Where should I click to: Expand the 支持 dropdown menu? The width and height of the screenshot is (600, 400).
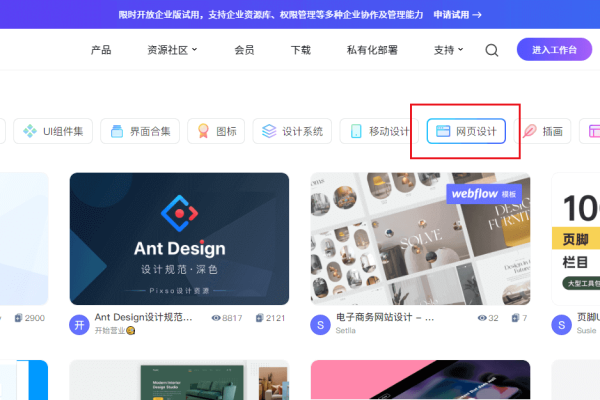coord(448,50)
